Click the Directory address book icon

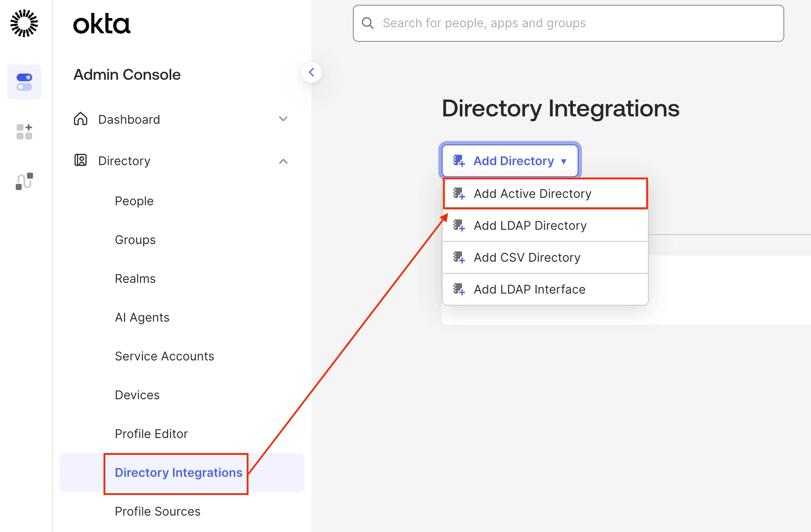81,160
